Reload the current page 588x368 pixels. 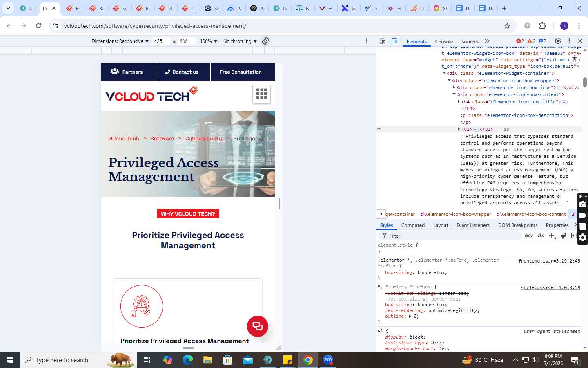click(38, 26)
